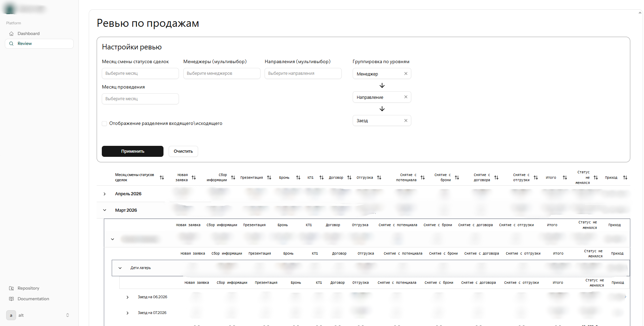Remove Менеджер grouping level
Screen dimensions: 644x326
click(x=406, y=74)
